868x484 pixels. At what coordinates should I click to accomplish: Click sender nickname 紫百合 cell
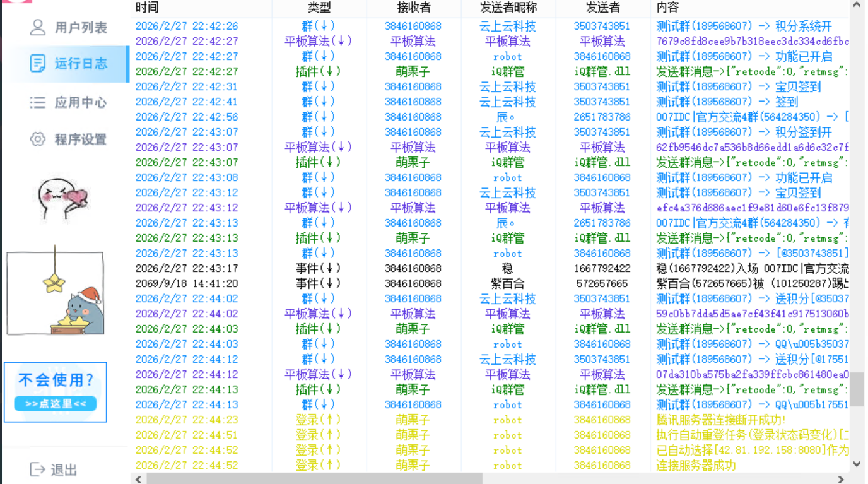508,283
